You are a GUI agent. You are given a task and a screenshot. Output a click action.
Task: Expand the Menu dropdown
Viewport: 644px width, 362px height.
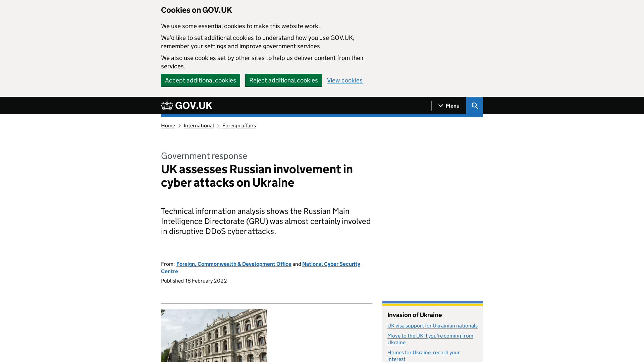point(449,106)
